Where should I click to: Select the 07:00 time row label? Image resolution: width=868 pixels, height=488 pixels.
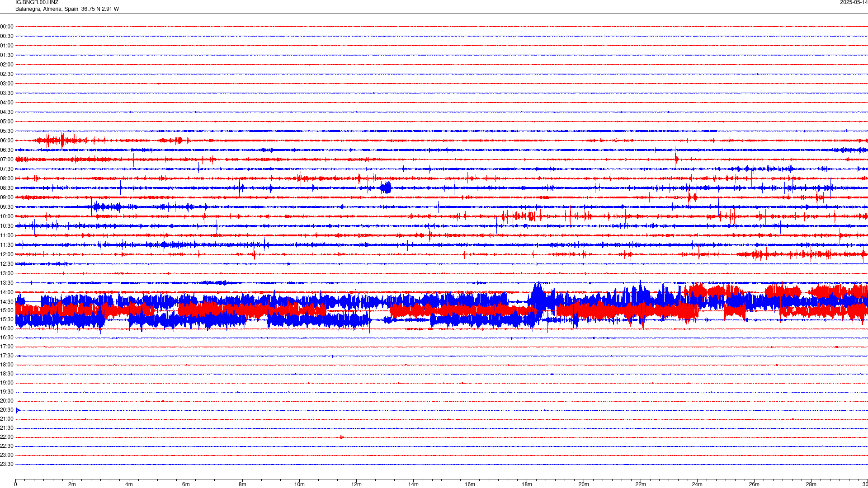[7, 160]
